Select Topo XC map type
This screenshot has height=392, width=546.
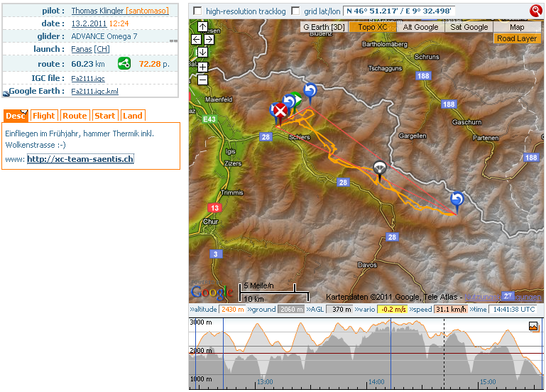372,27
